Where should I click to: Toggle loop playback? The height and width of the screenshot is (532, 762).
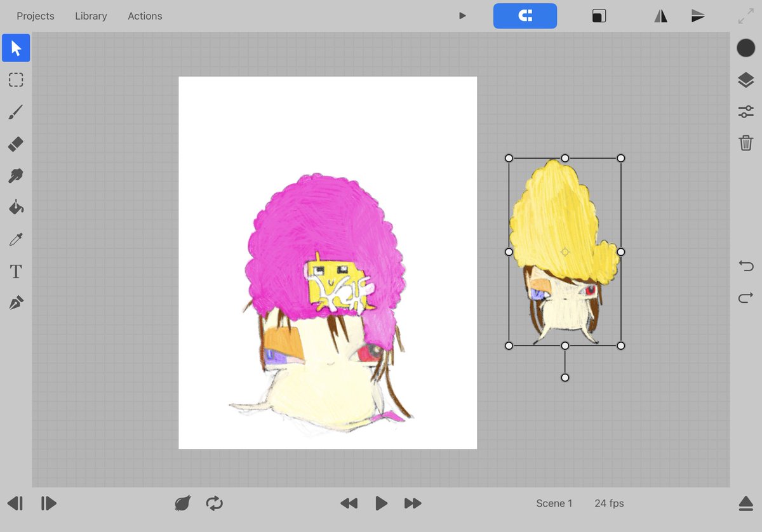click(215, 503)
